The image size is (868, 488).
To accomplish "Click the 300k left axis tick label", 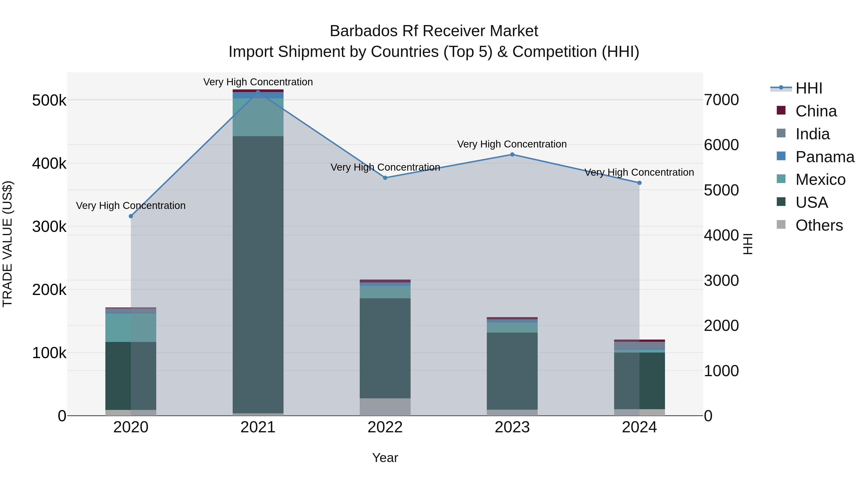I will 49,227.
